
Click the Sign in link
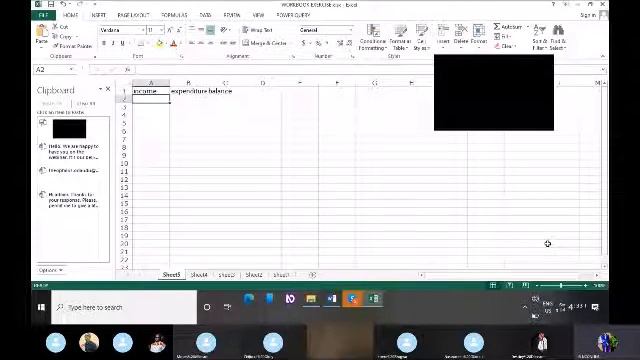tap(588, 15)
